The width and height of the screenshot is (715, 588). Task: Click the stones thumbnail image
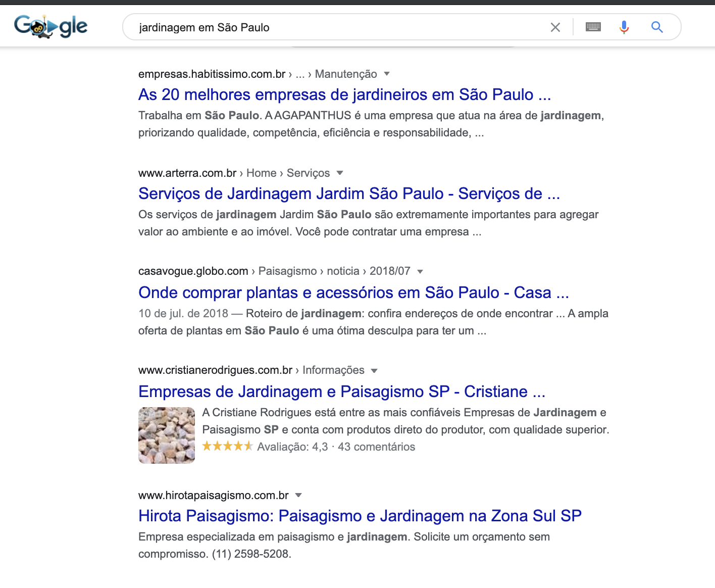(167, 435)
